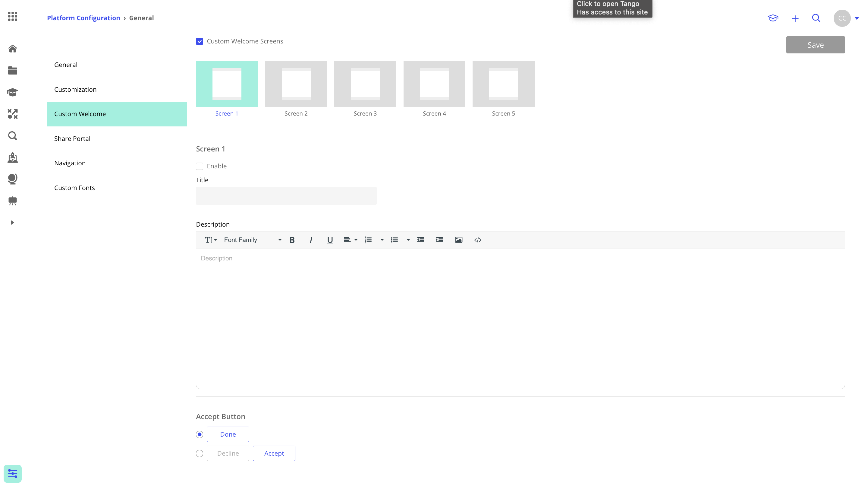
Task: Select the rocket launch icon in the sidebar
Action: (12, 157)
